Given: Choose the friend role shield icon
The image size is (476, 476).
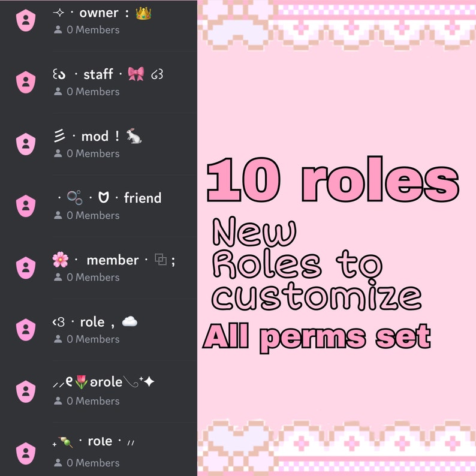Looking at the screenshot, I should point(26,206).
